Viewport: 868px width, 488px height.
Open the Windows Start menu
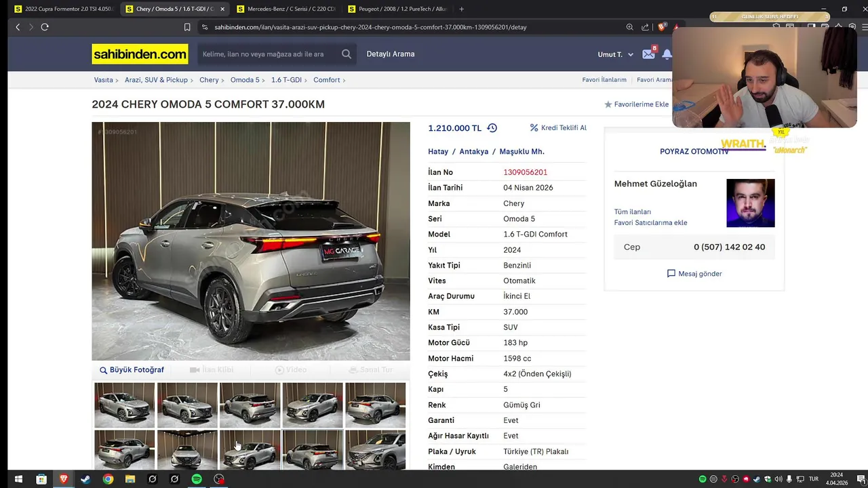click(19, 479)
